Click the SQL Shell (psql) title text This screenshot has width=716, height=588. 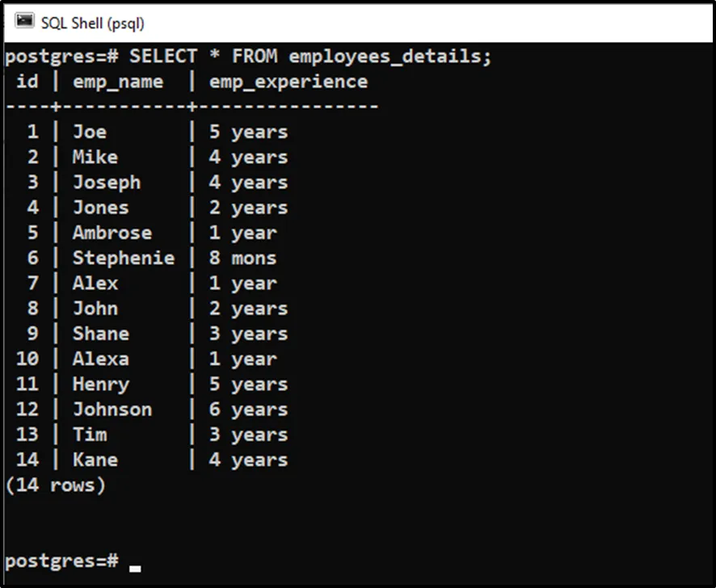92,23
